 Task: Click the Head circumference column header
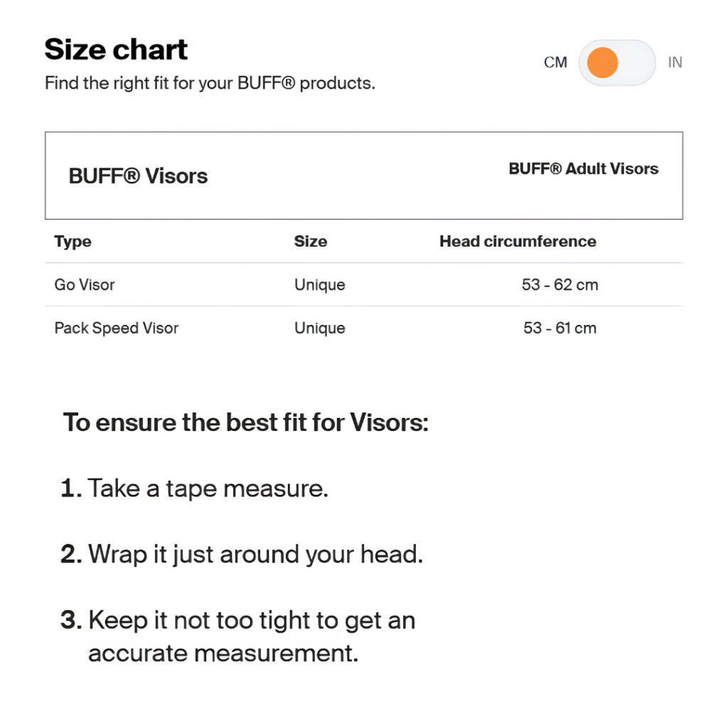coord(518,242)
